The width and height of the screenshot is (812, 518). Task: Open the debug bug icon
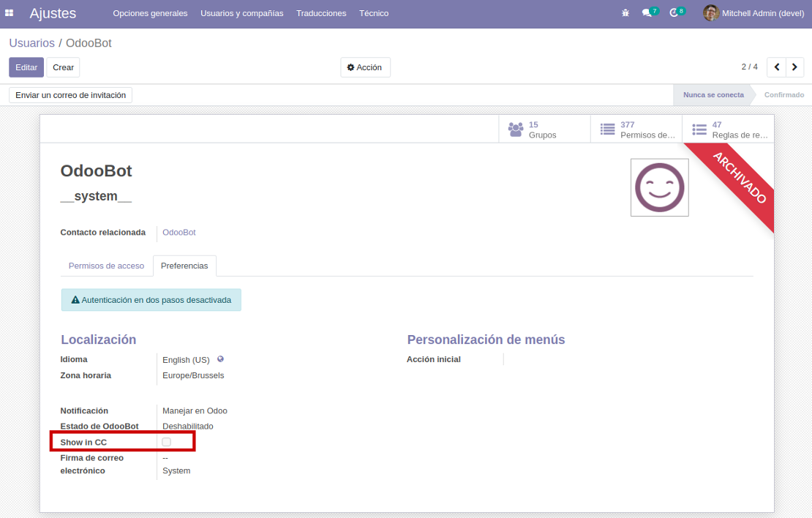point(625,13)
